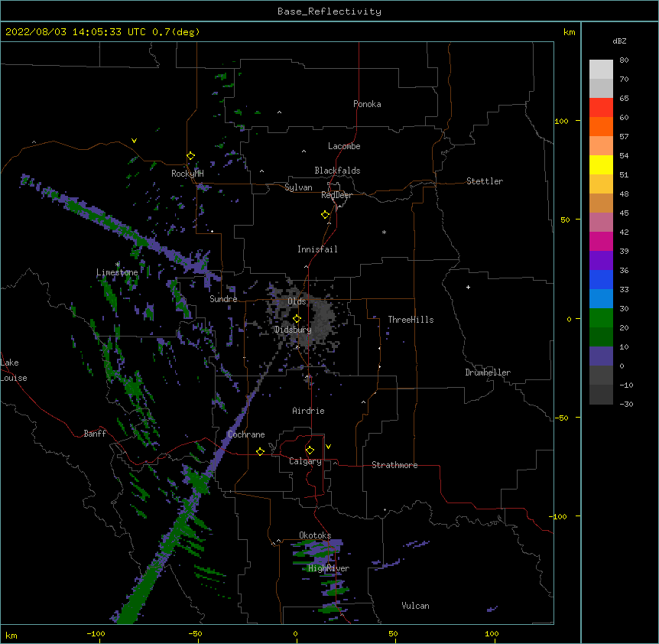Click the yellow V marker northeast of Calgary
This screenshot has height=644, width=659.
click(328, 447)
